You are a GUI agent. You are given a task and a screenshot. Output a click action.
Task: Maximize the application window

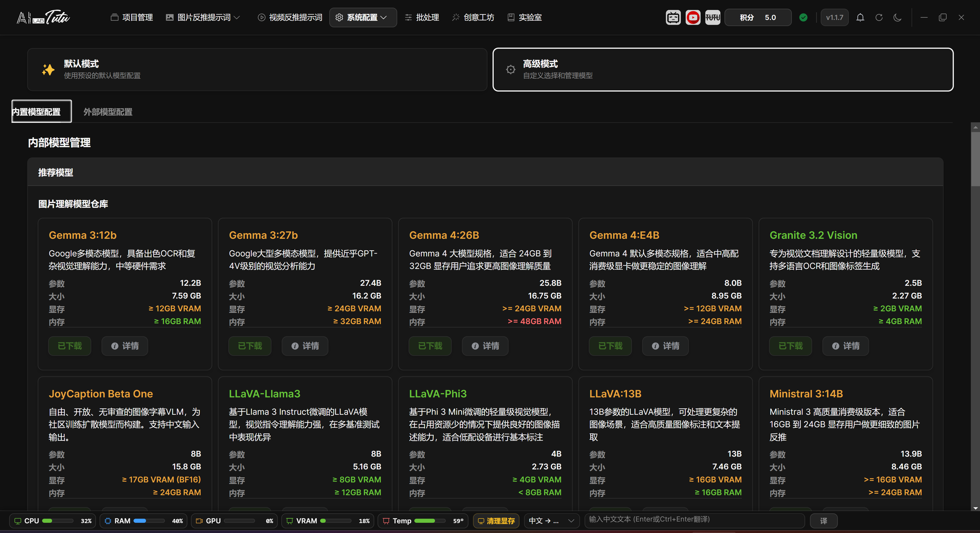(x=943, y=18)
